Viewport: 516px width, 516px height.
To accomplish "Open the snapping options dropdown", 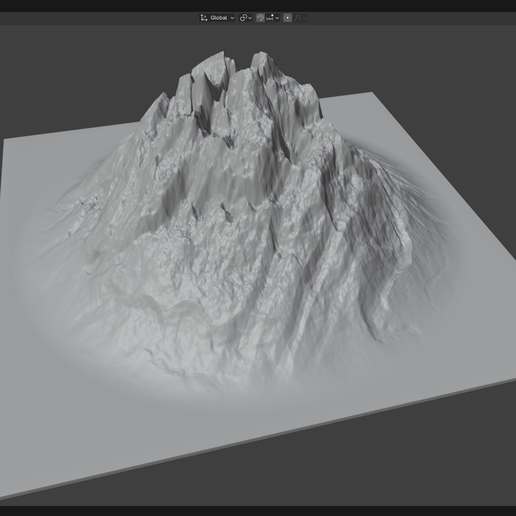I will click(273, 18).
